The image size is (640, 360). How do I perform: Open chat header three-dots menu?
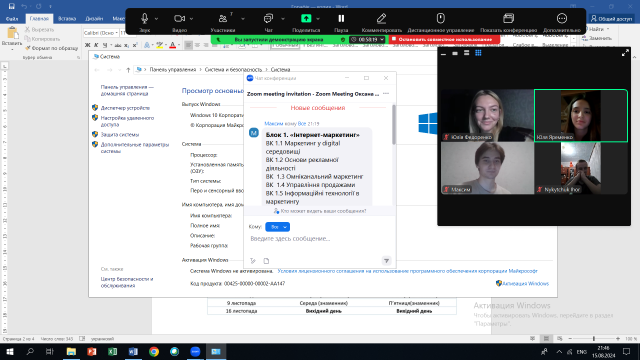click(x=386, y=94)
